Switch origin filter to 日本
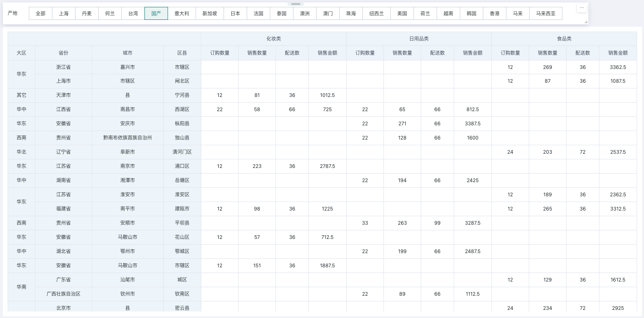This screenshot has width=644, height=318. tap(235, 13)
